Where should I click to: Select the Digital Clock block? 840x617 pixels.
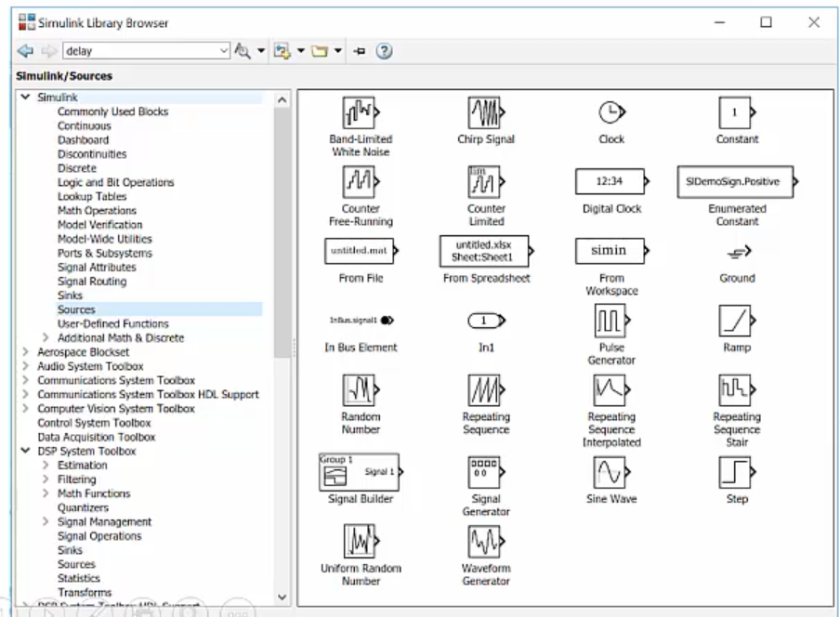coord(611,181)
